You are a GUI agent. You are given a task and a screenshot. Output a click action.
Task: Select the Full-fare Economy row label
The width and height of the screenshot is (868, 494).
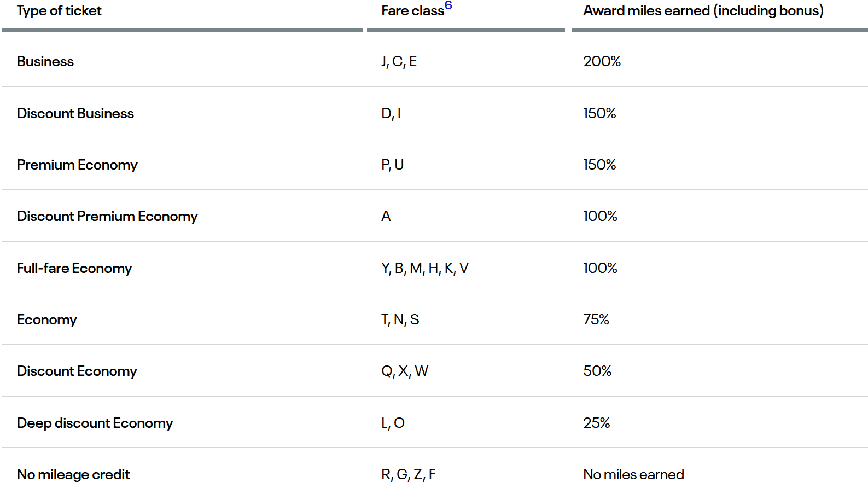click(74, 268)
